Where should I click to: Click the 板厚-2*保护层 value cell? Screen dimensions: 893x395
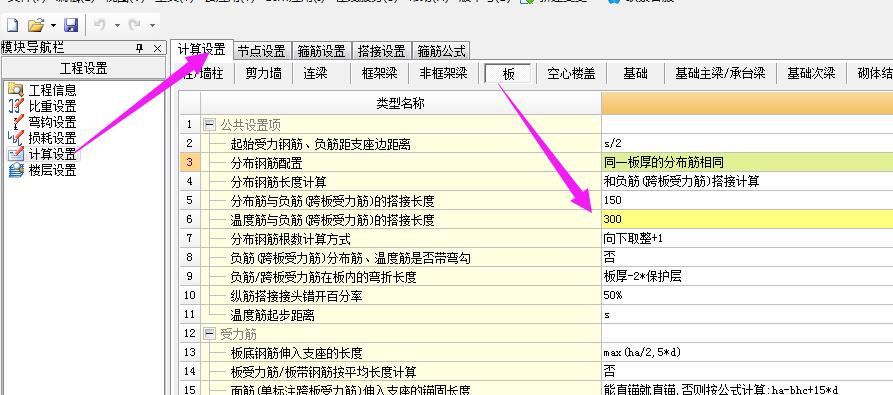pos(747,277)
